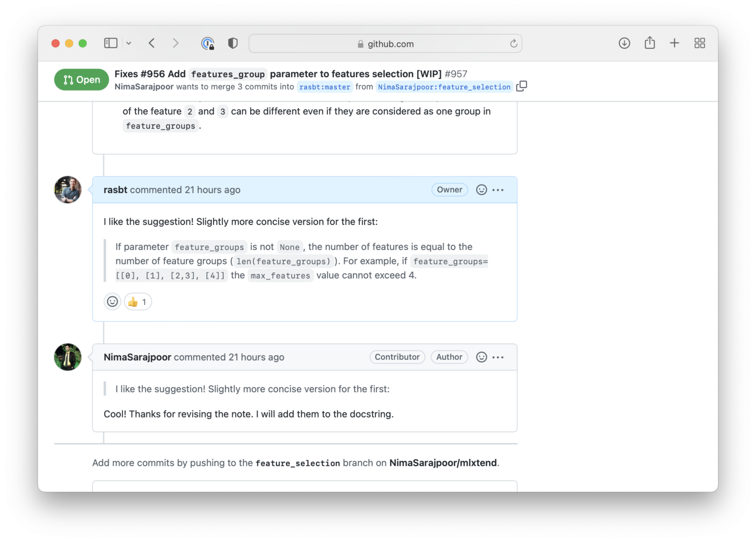
Task: Select the rasbt:master branch label
Action: click(324, 87)
